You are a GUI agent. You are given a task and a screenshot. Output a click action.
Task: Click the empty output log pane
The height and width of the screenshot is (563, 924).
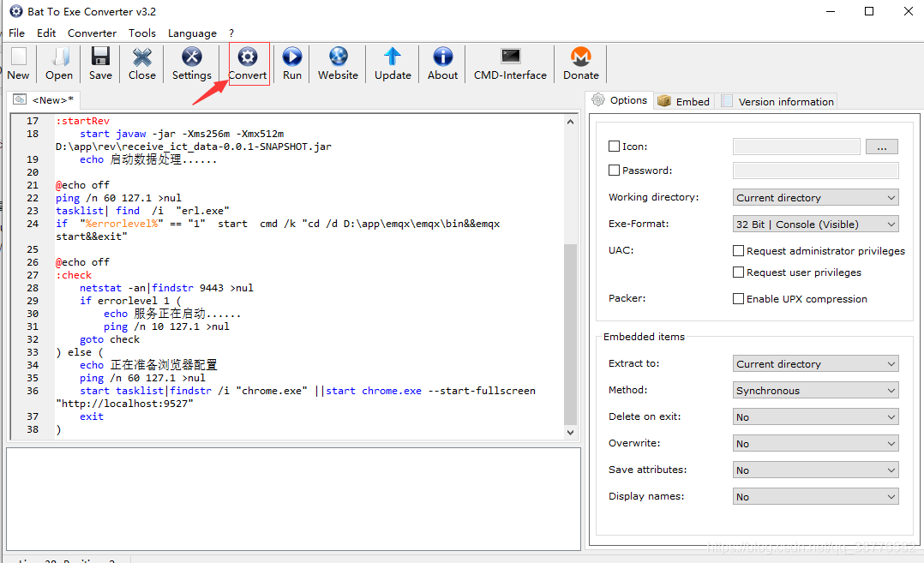point(293,499)
